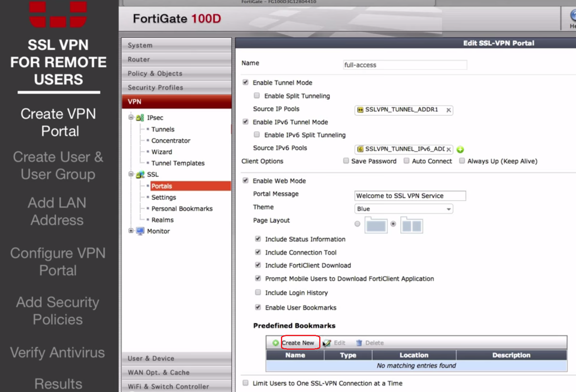Open Settings under SSL
The height and width of the screenshot is (392, 576).
pyautogui.click(x=164, y=197)
